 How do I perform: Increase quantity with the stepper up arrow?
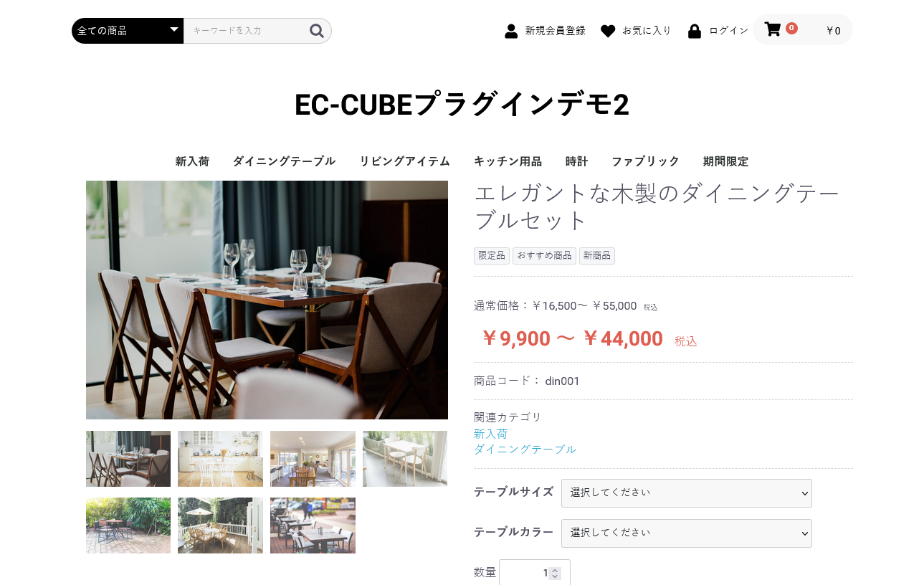click(555, 570)
